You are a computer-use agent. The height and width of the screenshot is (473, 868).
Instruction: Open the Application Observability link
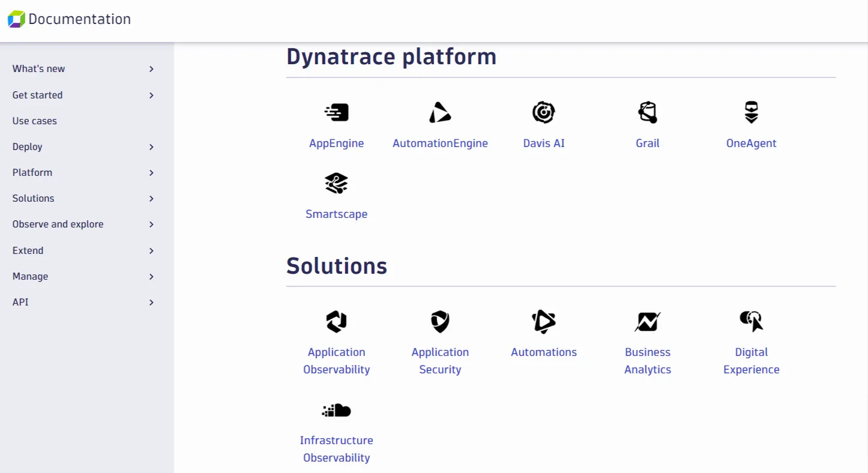pyautogui.click(x=337, y=361)
